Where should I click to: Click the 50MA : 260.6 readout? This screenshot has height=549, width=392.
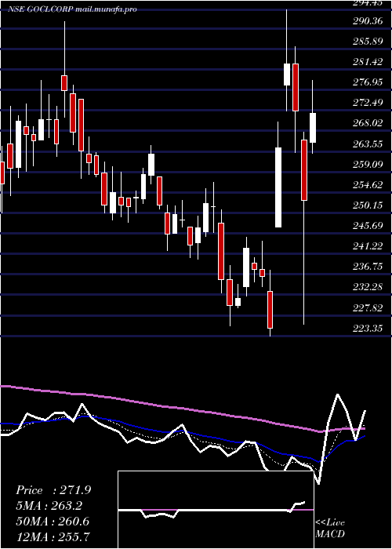pos(53,522)
